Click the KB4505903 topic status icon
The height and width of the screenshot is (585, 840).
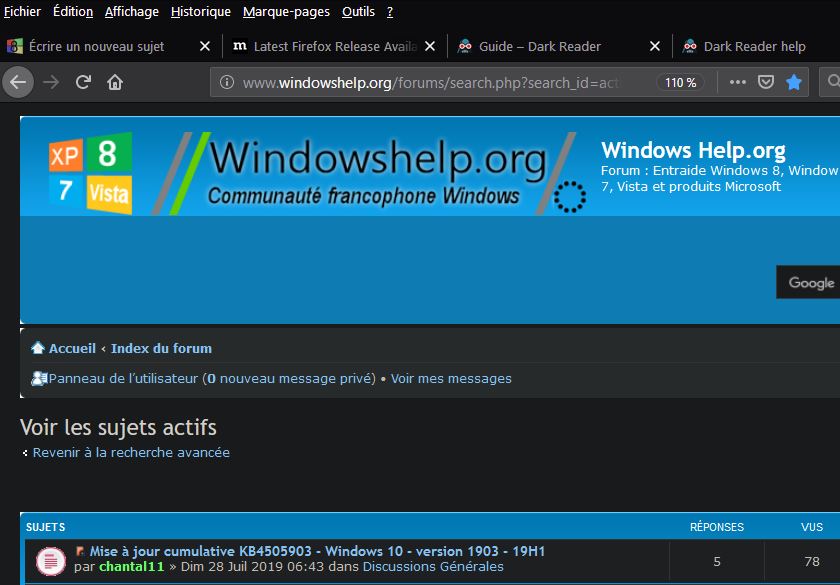(x=50, y=561)
